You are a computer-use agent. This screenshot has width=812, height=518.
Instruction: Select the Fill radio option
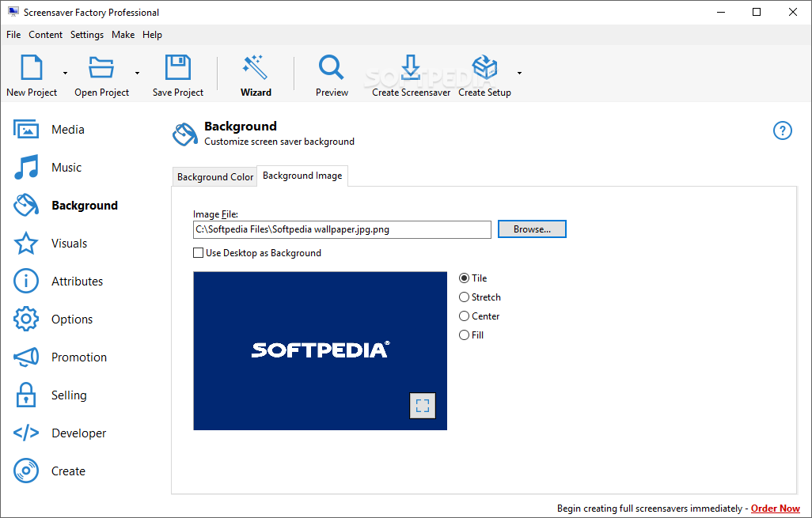tap(464, 335)
